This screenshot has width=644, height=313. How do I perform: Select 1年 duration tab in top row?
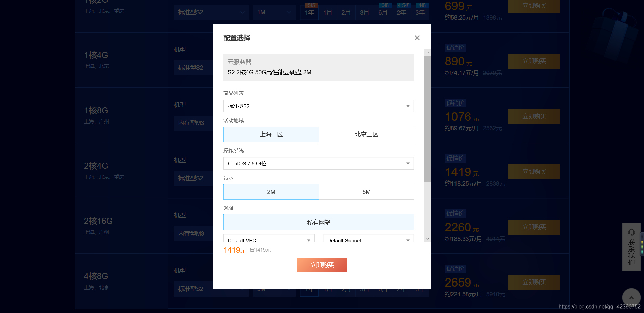tap(309, 12)
